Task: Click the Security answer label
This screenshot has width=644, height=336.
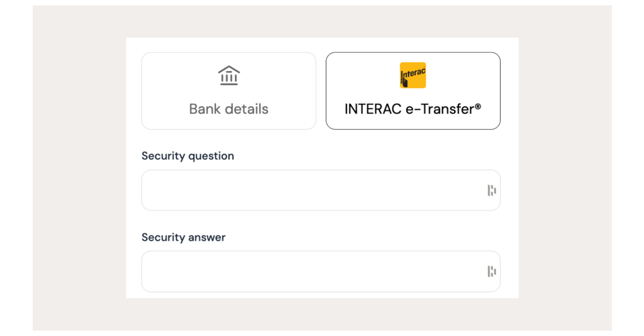Action: tap(183, 237)
